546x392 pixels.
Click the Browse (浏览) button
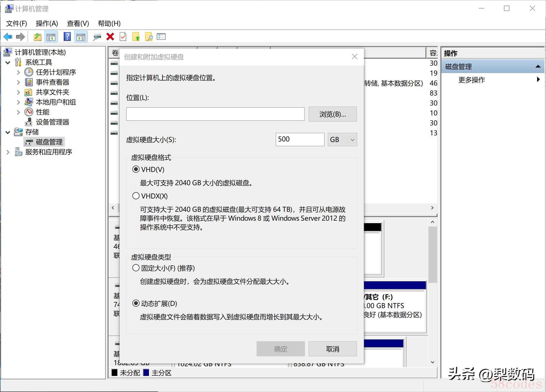point(333,114)
